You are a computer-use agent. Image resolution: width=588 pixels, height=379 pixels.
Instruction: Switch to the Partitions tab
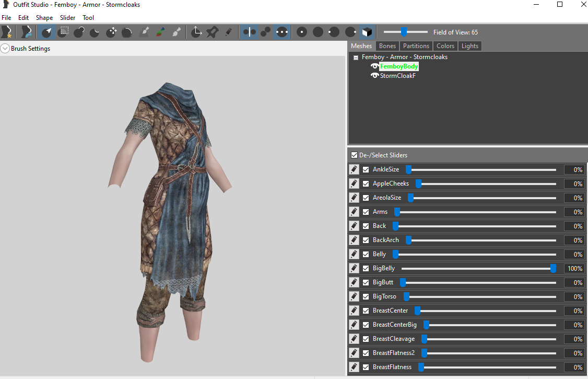tap(416, 46)
